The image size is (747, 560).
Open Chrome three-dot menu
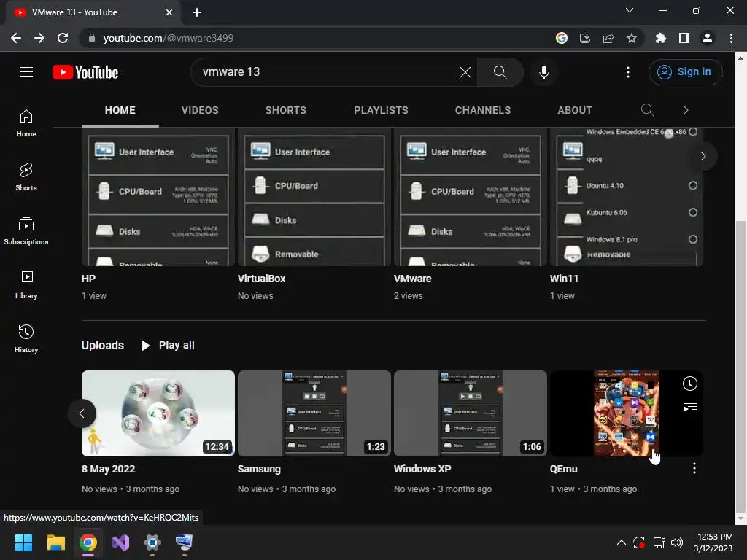pos(731,38)
